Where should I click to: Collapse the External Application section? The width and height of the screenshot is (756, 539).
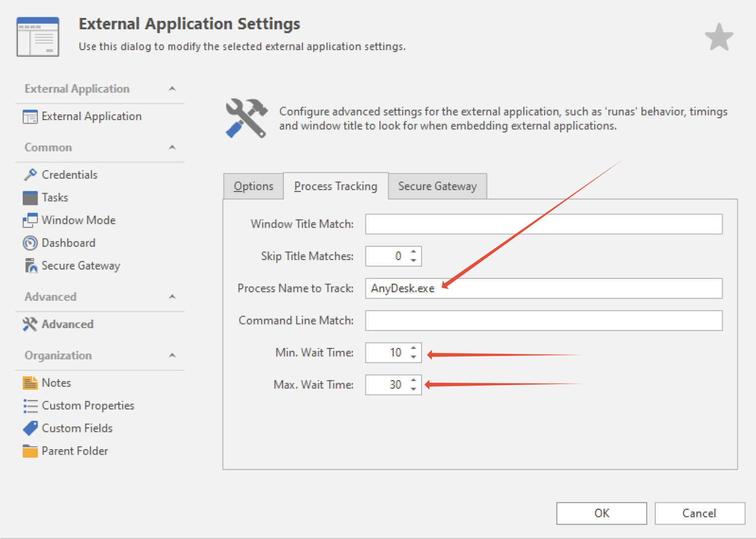pos(172,89)
